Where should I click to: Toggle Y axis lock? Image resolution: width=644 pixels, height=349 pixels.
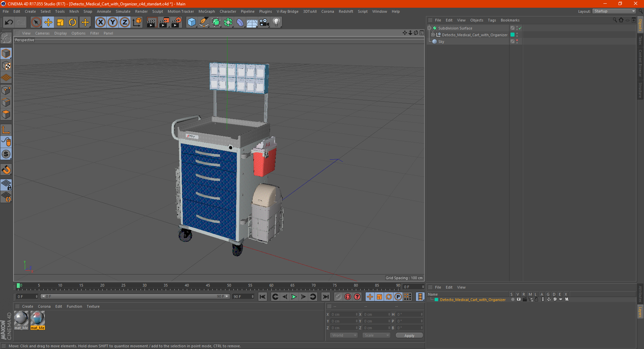pyautogui.click(x=113, y=22)
